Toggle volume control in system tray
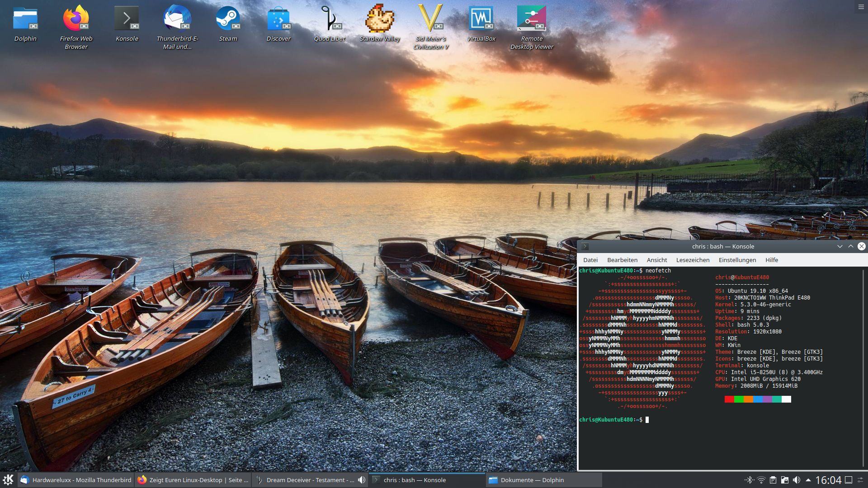Image resolution: width=868 pixels, height=488 pixels. (797, 480)
